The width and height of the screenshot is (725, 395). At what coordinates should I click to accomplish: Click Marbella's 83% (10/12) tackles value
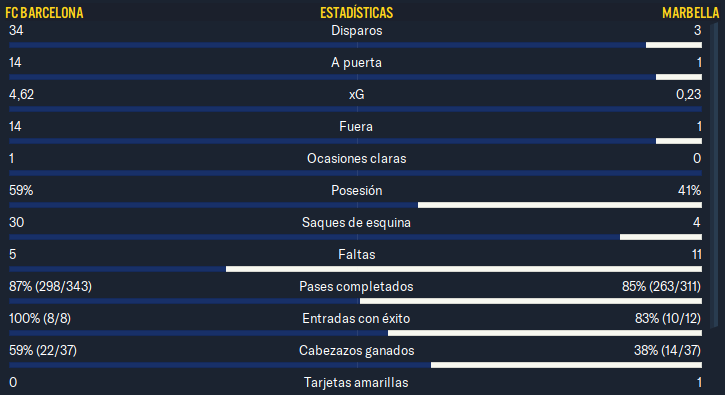pyautogui.click(x=668, y=318)
